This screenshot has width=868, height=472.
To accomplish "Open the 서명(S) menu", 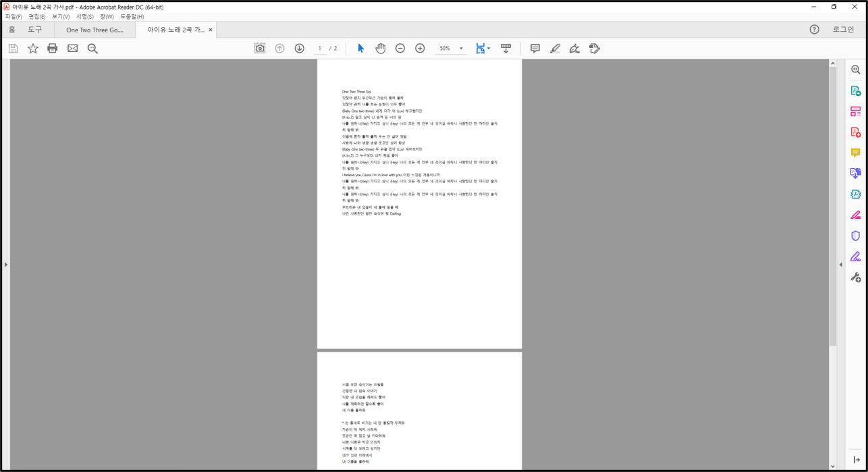I will click(x=85, y=17).
